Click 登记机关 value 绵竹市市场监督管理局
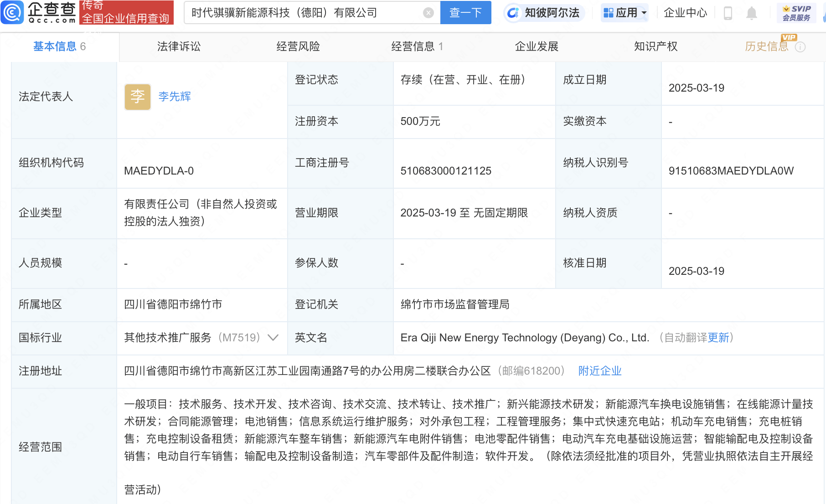The image size is (826, 504). point(455,304)
